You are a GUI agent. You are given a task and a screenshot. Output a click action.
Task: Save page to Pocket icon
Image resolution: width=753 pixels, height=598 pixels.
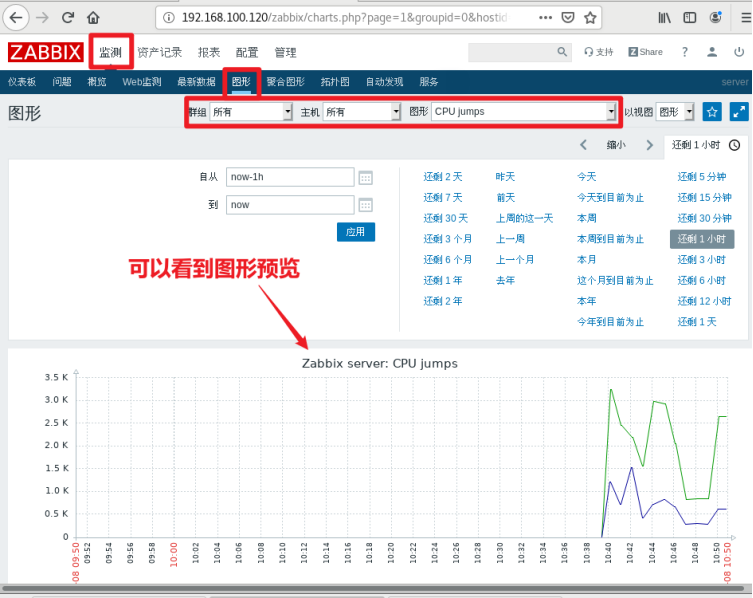pos(568,18)
